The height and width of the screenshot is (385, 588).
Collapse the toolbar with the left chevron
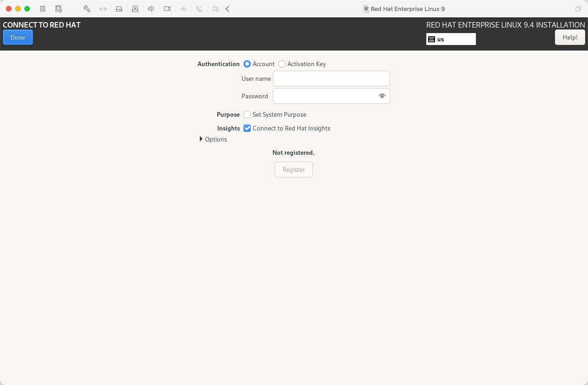227,9
